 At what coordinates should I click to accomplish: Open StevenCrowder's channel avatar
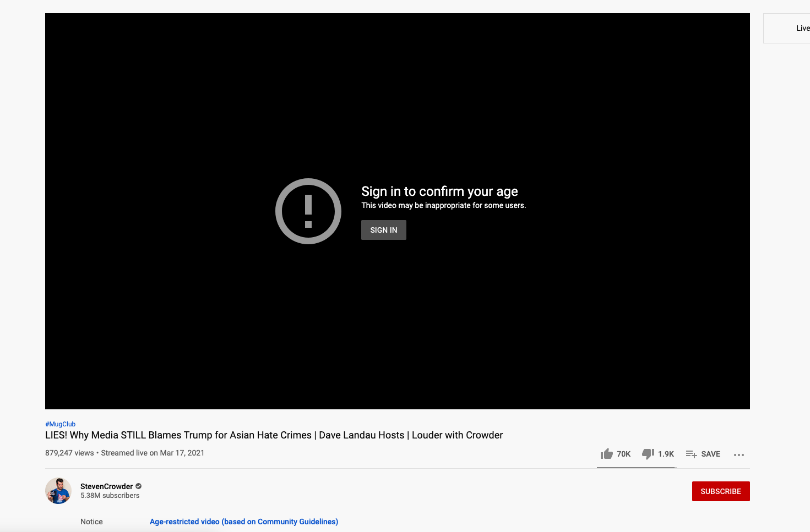[58, 491]
